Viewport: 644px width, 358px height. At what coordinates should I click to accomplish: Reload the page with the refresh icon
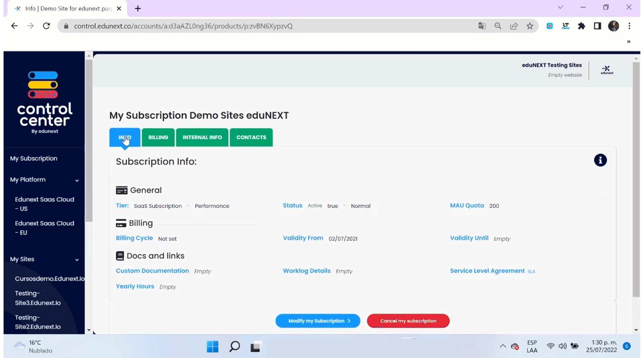point(46,26)
